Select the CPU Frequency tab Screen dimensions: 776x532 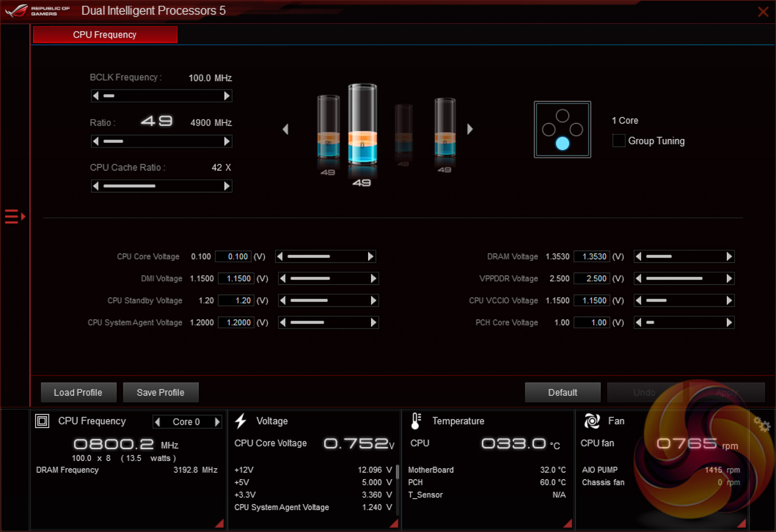(x=105, y=35)
